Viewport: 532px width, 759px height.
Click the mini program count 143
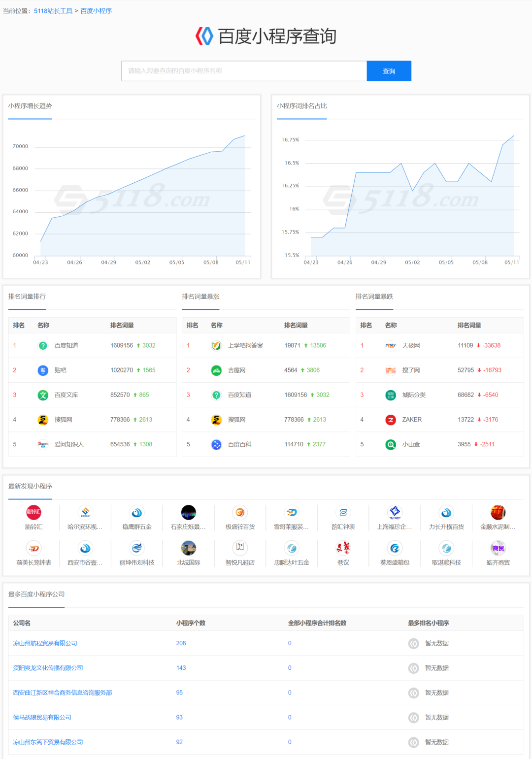point(181,668)
